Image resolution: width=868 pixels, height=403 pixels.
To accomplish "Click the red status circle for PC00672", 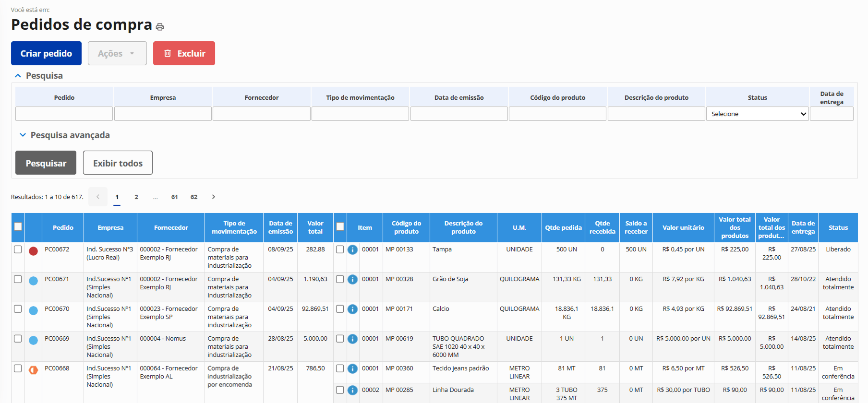I will pos(33,251).
